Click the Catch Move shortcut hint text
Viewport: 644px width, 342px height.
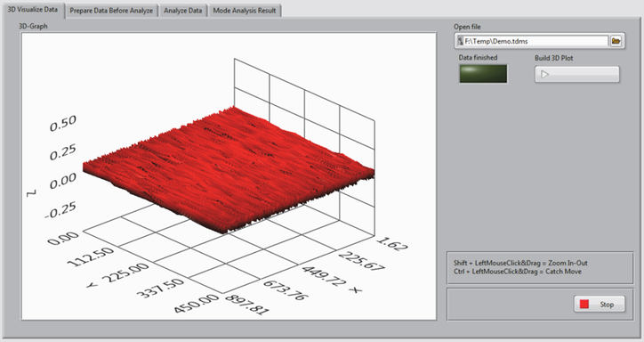click(x=518, y=272)
